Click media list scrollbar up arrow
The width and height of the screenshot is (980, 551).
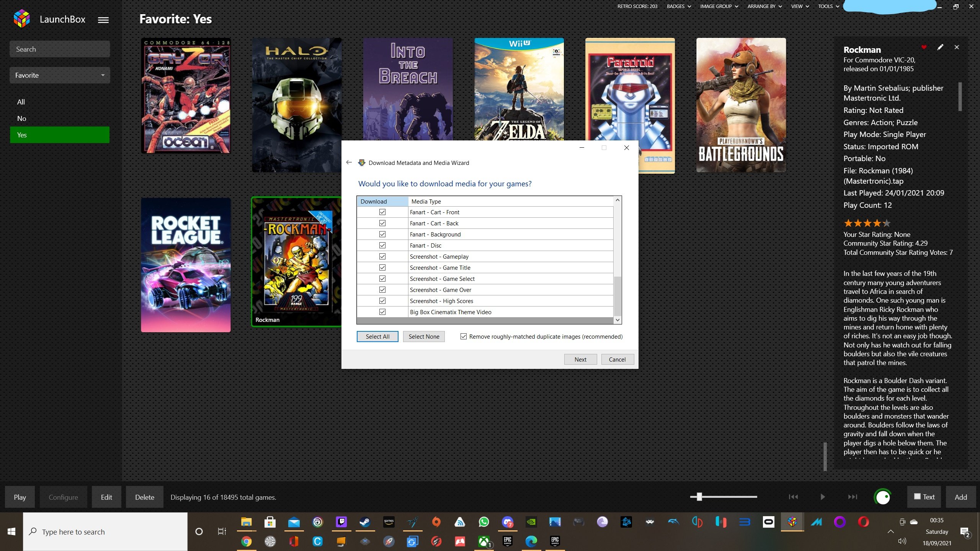coord(617,200)
